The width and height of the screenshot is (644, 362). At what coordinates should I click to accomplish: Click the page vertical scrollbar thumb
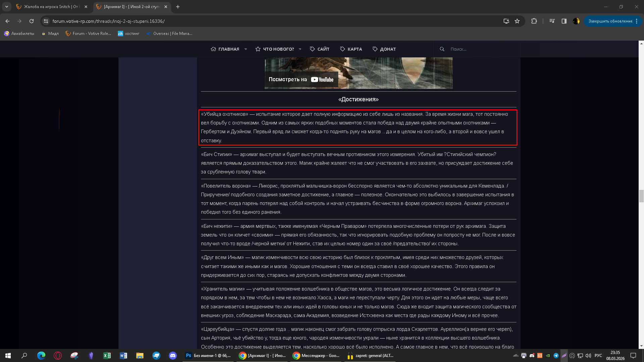(641, 196)
